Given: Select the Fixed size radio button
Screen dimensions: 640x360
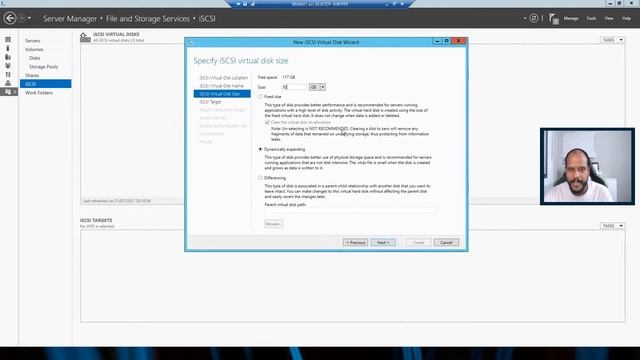Looking at the screenshot, I should point(260,96).
